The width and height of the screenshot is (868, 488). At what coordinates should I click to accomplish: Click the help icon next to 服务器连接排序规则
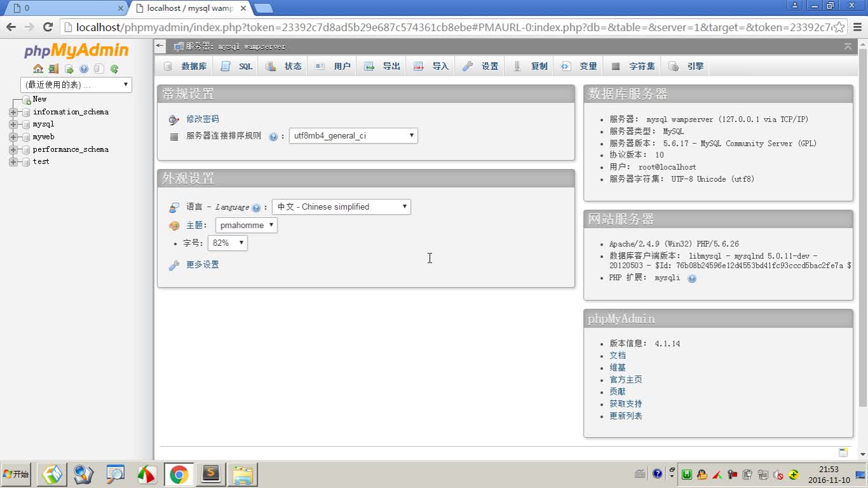(x=273, y=137)
